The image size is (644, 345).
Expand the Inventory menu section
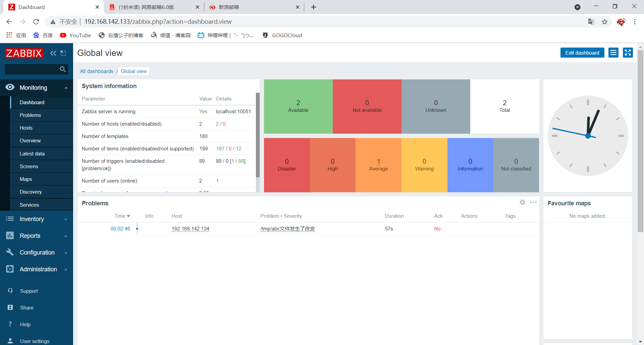(x=66, y=219)
